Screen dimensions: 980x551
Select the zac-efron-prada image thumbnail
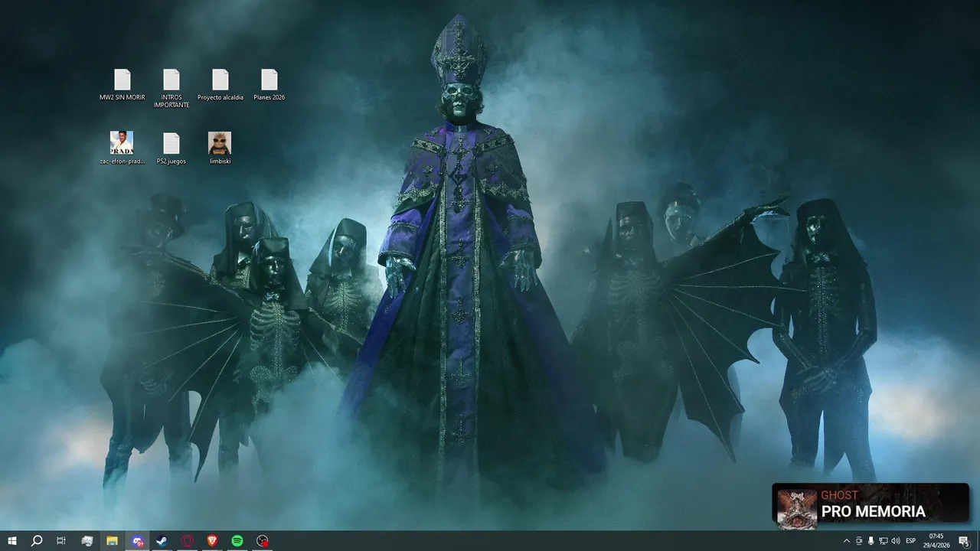pos(122,143)
